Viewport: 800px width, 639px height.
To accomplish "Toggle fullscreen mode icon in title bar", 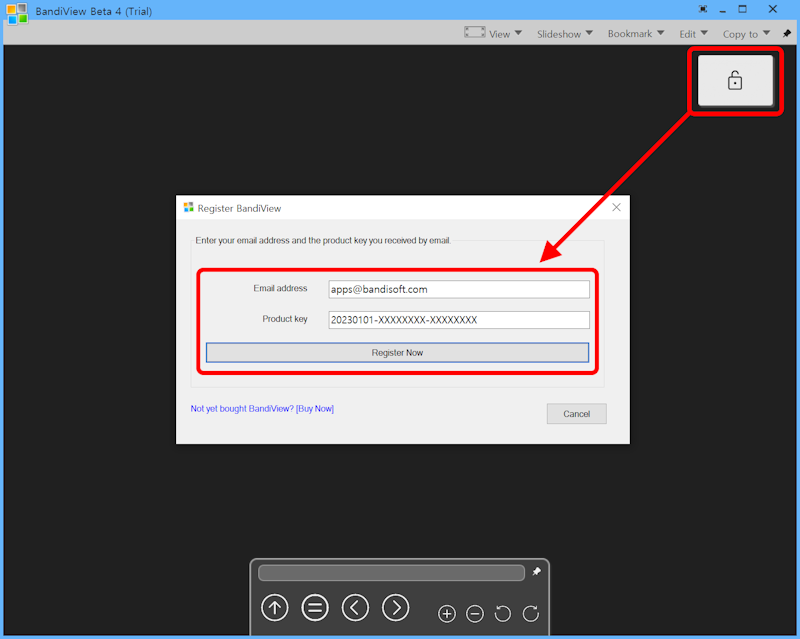I will click(703, 10).
